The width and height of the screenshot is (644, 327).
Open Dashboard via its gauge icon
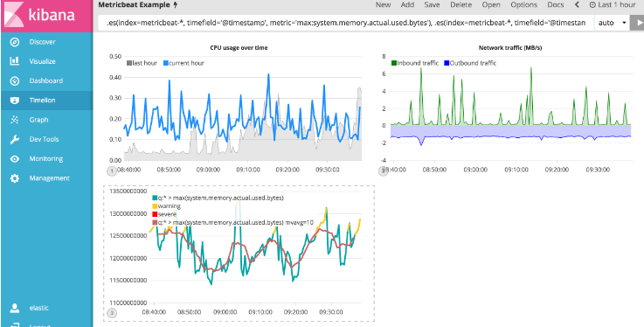pos(15,81)
